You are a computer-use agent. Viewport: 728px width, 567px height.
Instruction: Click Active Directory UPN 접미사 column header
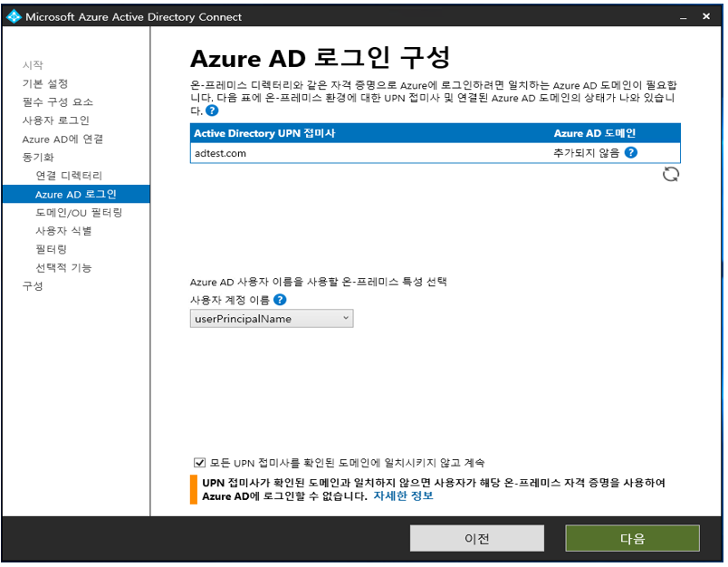pos(264,133)
